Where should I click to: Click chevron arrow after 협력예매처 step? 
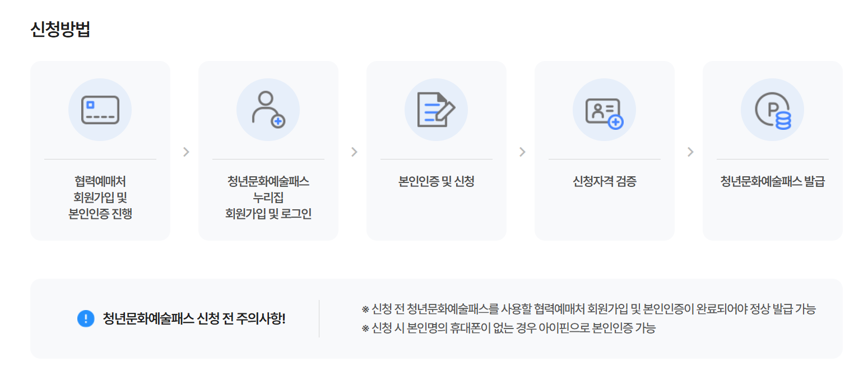pos(187,152)
